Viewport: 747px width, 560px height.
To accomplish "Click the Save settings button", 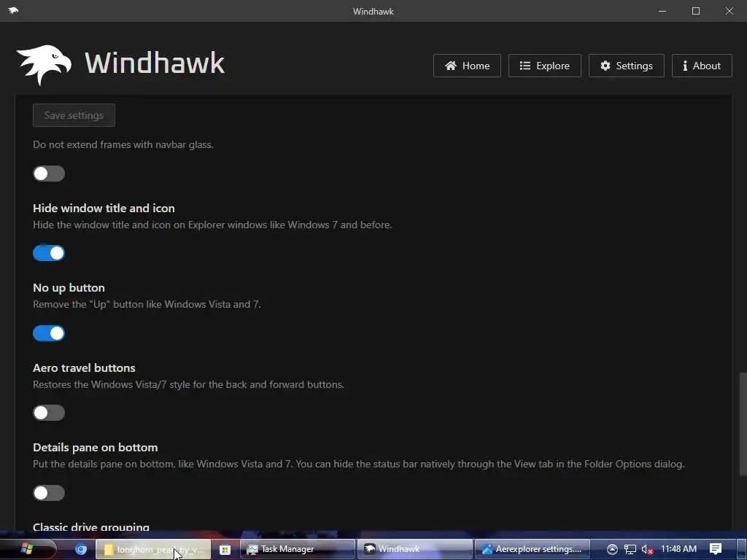I will (74, 115).
